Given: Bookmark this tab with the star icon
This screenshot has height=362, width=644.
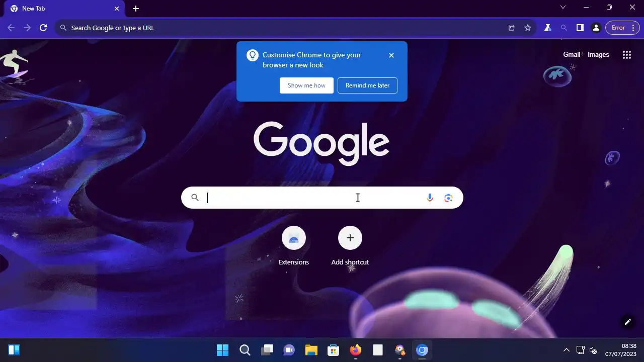Looking at the screenshot, I should 528,28.
